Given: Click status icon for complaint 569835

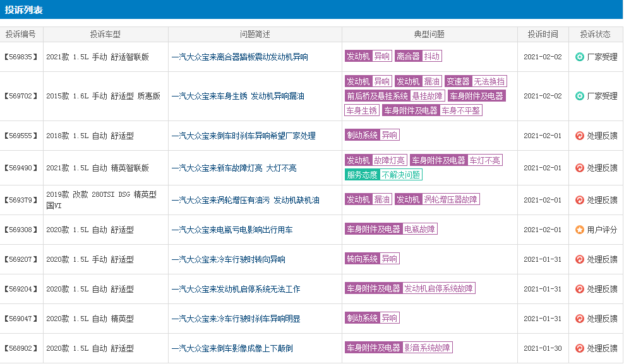Looking at the screenshot, I should tap(579, 57).
